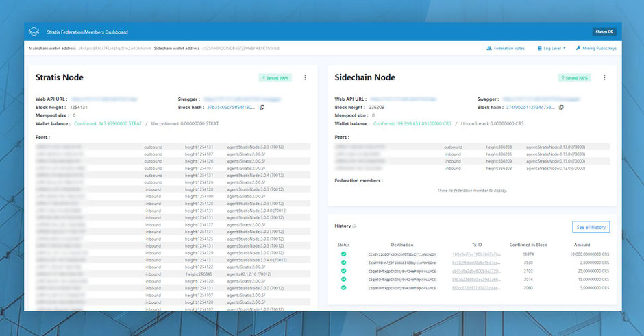Click Sidechain block hash 374f0b0d112734e758
Image resolution: width=644 pixels, height=336 pixels.
pyautogui.click(x=530, y=108)
